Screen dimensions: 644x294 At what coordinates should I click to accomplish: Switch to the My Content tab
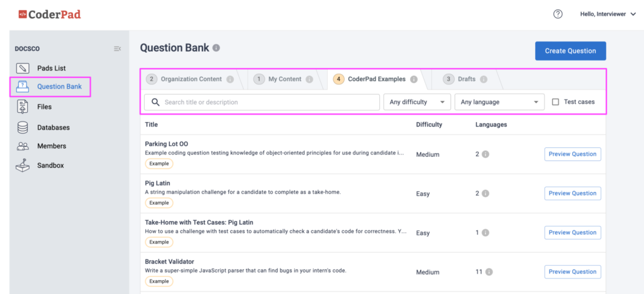[285, 79]
